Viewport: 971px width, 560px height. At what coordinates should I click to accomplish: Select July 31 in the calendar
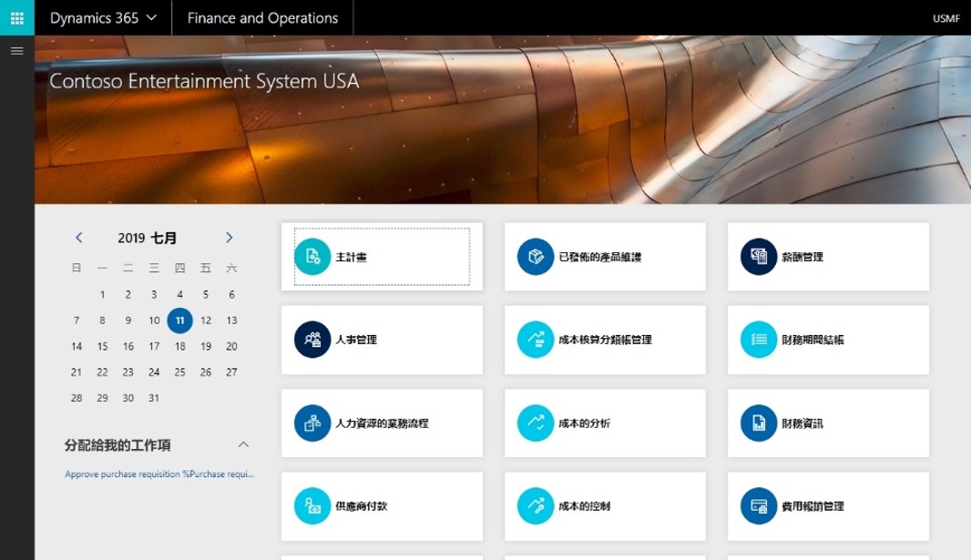coord(154,398)
